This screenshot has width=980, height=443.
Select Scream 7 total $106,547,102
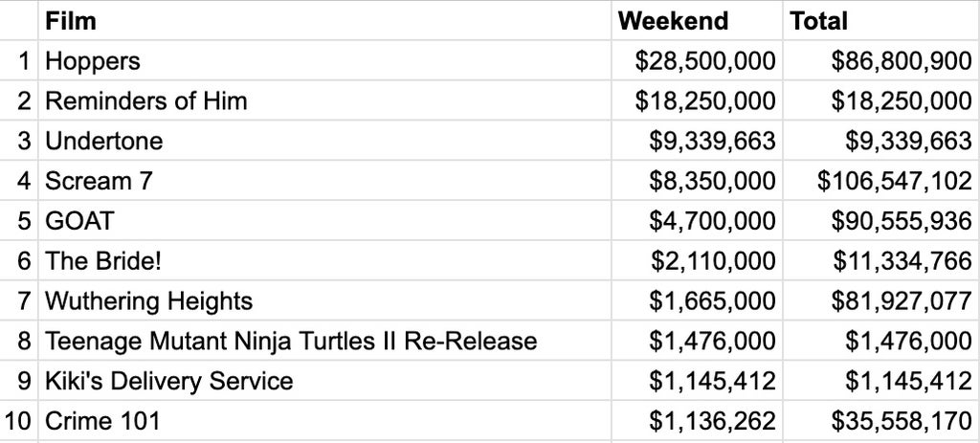coord(881,181)
